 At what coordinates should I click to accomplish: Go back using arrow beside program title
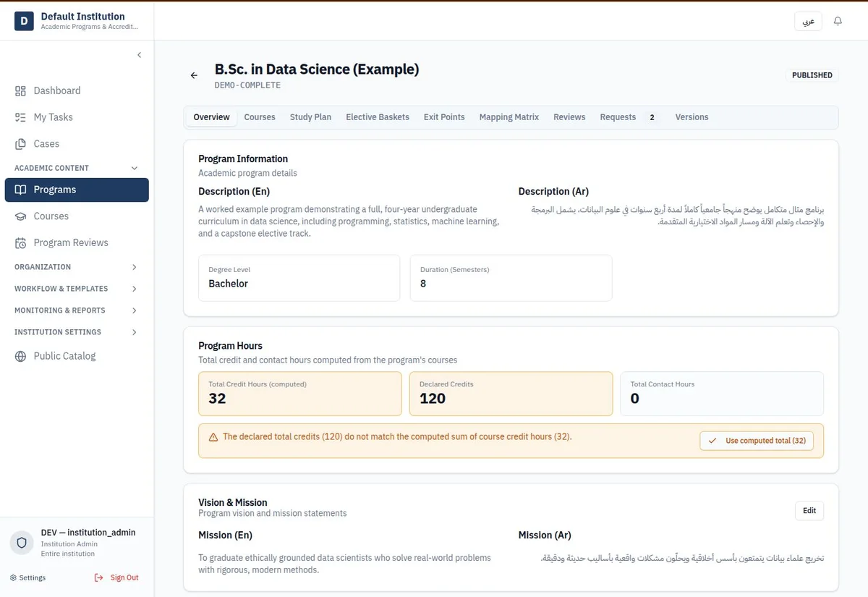[x=194, y=75]
